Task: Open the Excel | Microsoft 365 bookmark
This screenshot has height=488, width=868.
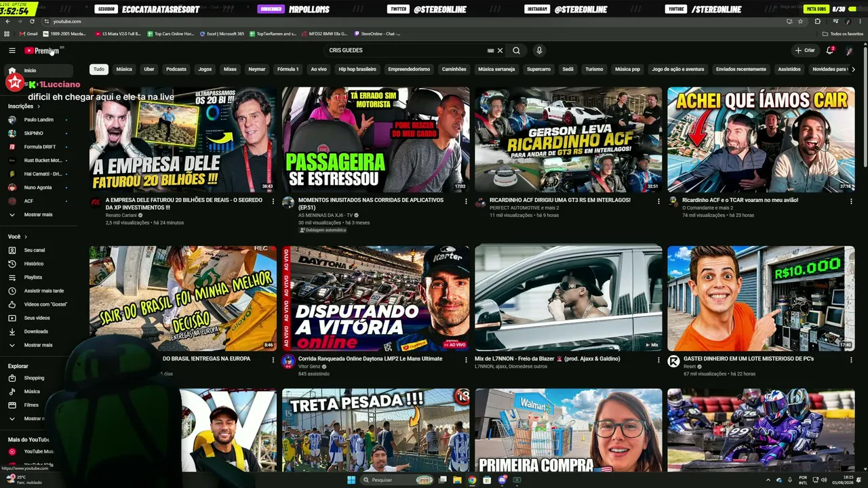Action: coord(222,34)
